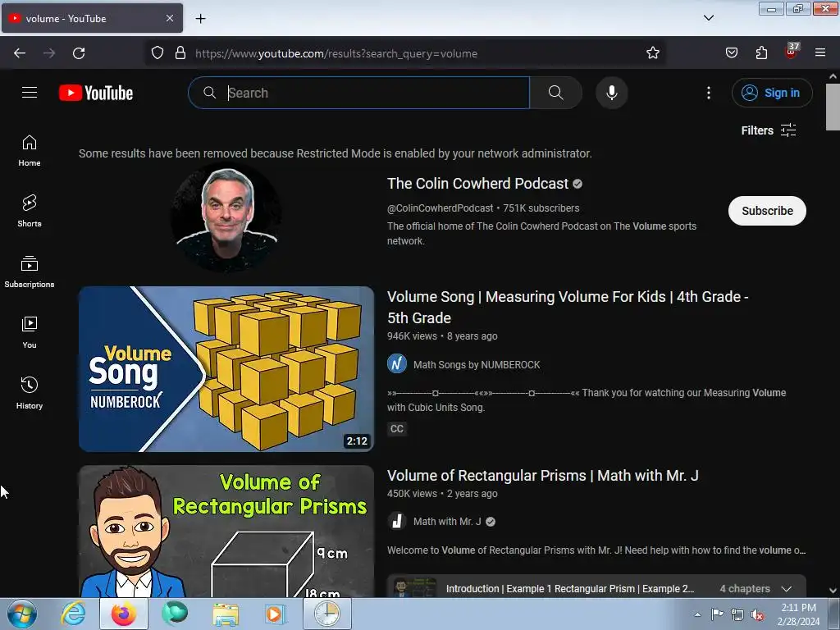
Task: Open the Volume Song video thumbnail
Action: pyautogui.click(x=226, y=369)
